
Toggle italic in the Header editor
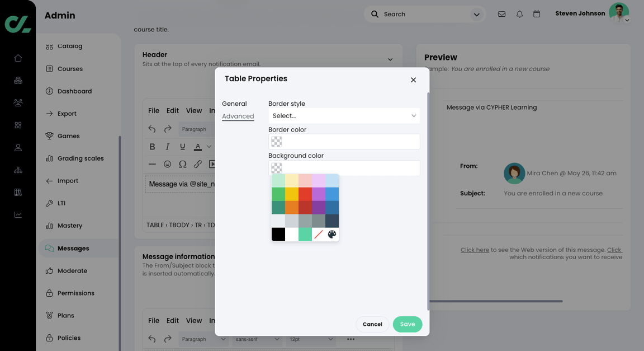pyautogui.click(x=167, y=147)
